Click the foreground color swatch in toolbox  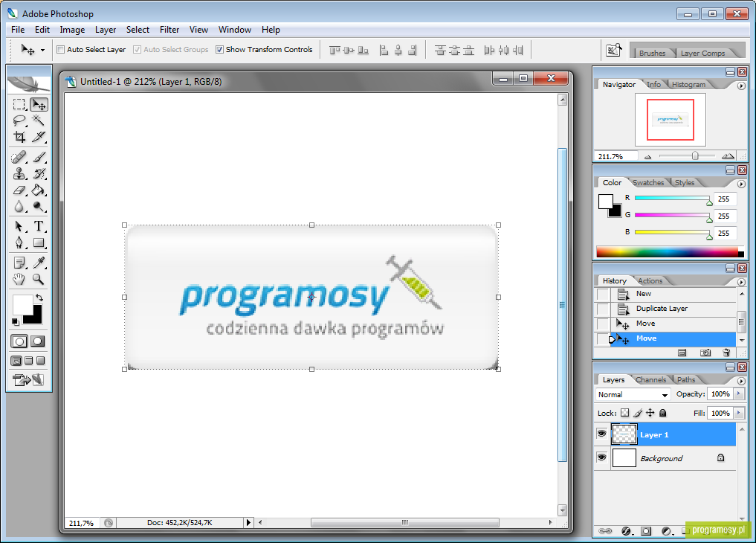click(x=22, y=305)
